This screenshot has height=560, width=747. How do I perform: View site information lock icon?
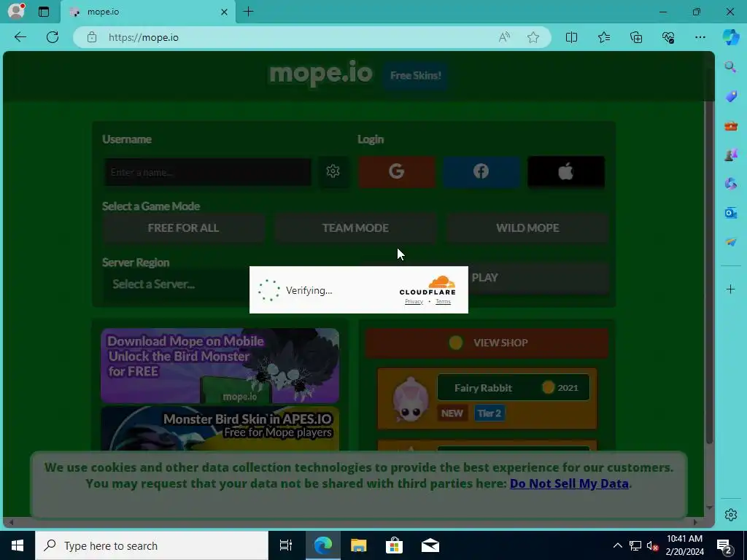click(x=92, y=37)
